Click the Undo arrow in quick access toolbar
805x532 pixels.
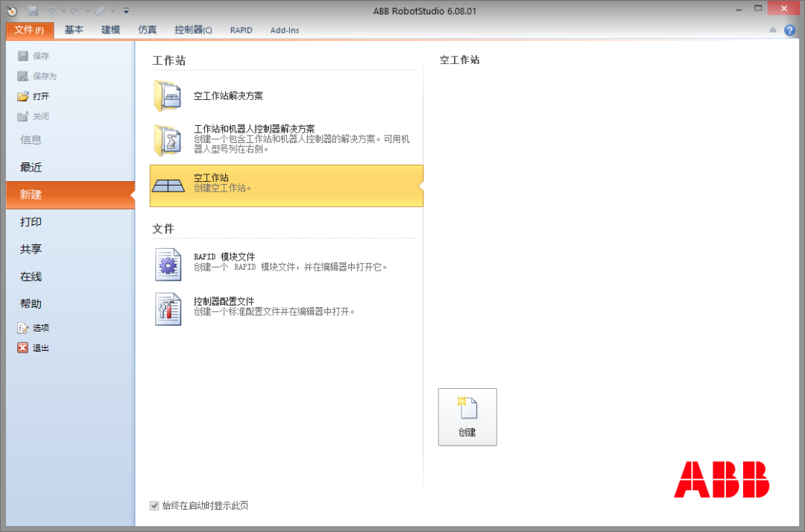coord(51,10)
